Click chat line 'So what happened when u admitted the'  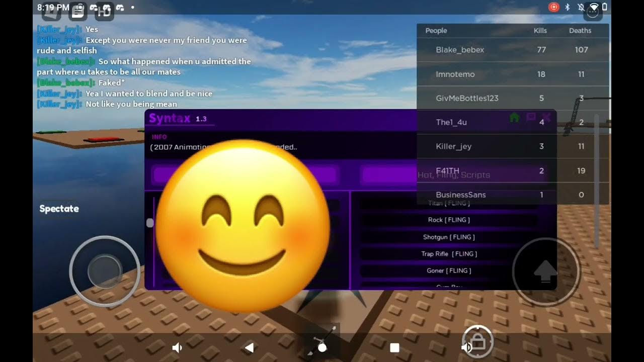pyautogui.click(x=175, y=61)
